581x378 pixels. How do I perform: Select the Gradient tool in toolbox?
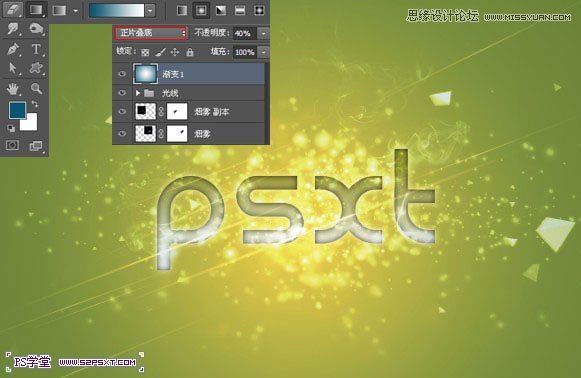pyautogui.click(x=36, y=10)
